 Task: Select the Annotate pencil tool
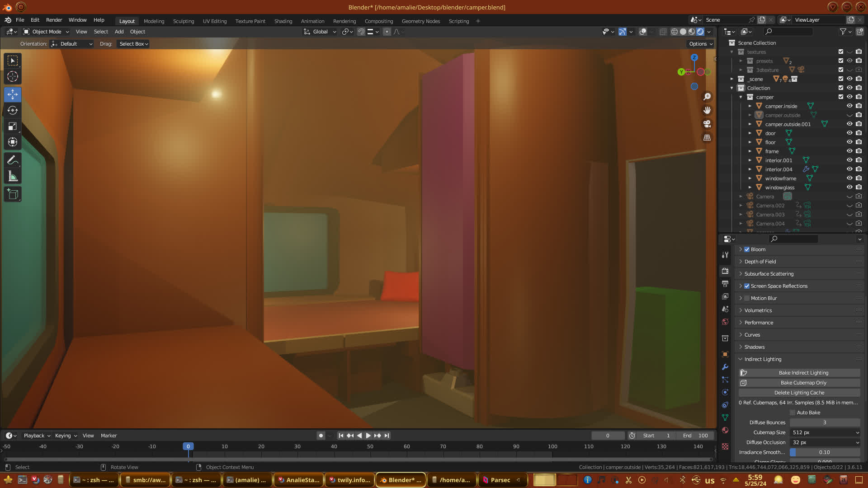tap(13, 160)
